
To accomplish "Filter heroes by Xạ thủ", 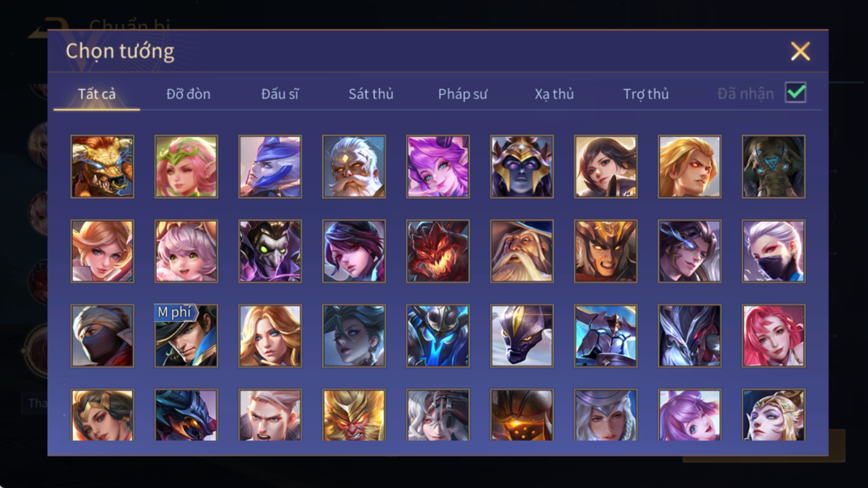I will pyautogui.click(x=554, y=94).
